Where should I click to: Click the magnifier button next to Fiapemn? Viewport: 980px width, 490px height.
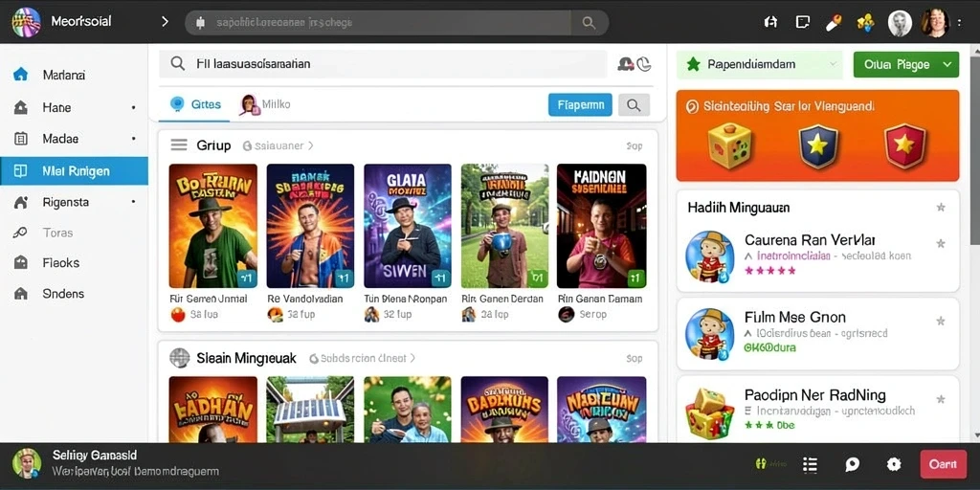[x=634, y=105]
